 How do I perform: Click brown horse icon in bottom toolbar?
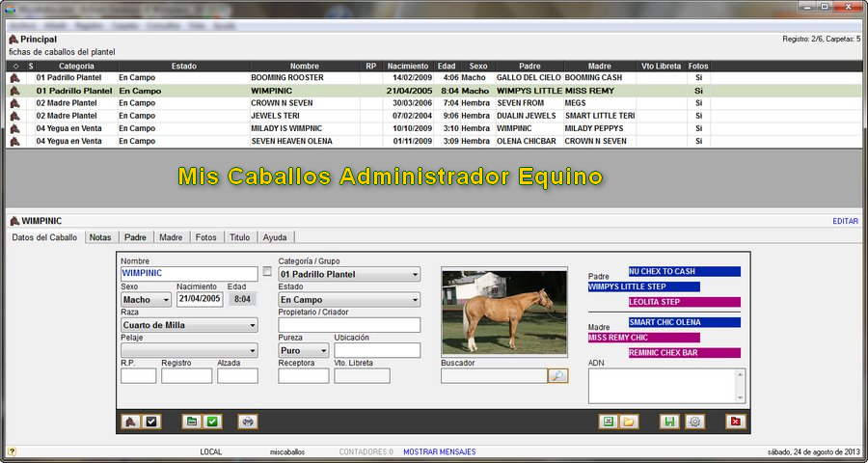130,422
